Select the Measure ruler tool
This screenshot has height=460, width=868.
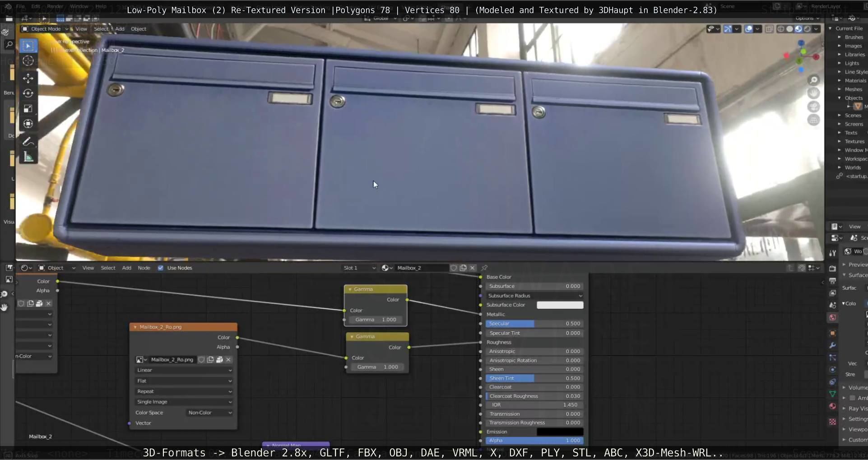(x=28, y=157)
